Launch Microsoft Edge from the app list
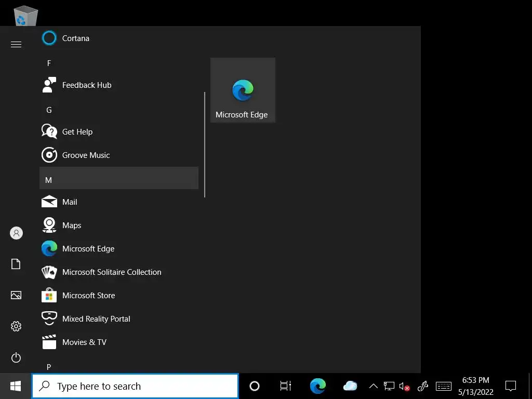The image size is (532, 399). (x=119, y=249)
